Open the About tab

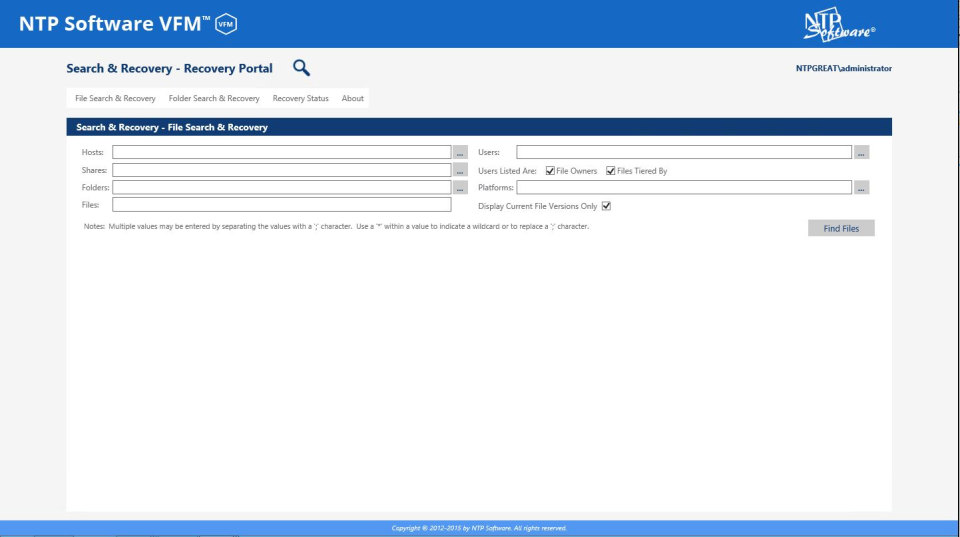352,99
